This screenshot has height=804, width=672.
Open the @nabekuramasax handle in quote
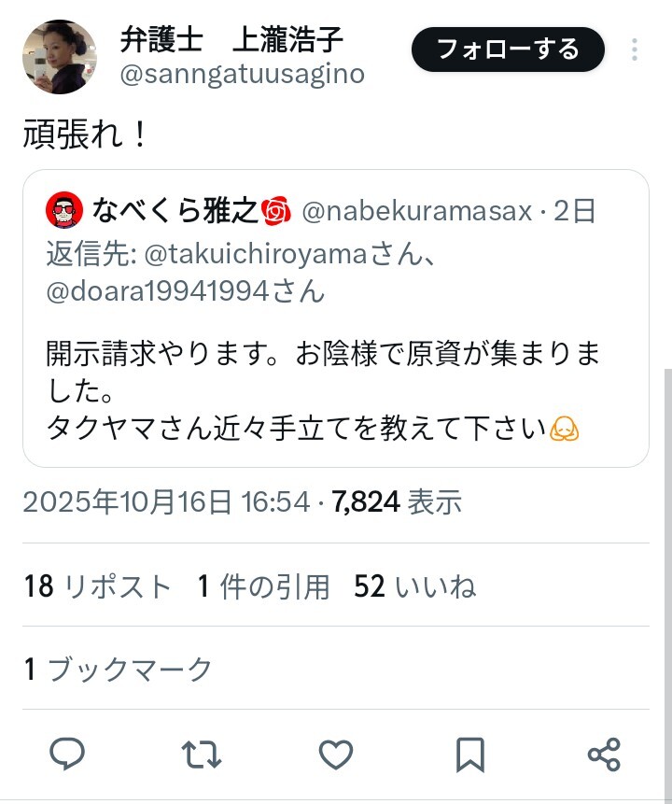point(416,211)
